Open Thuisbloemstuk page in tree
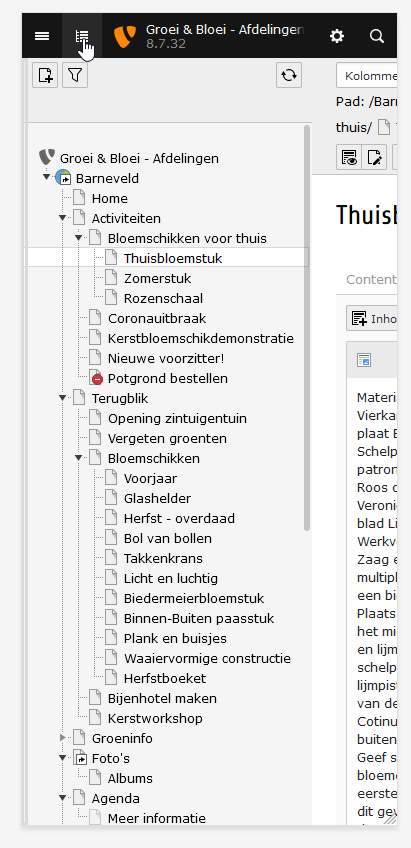The image size is (411, 848). coord(173,258)
